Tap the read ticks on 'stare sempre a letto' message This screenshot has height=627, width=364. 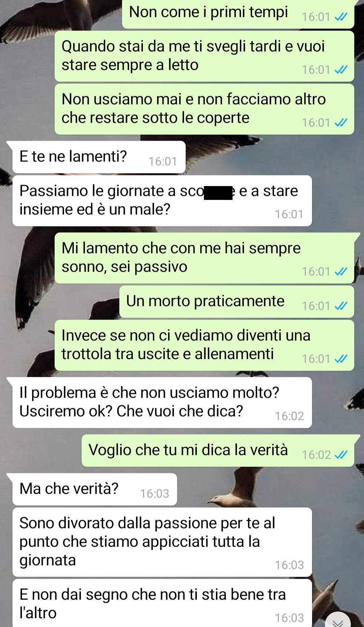pyautogui.click(x=341, y=70)
